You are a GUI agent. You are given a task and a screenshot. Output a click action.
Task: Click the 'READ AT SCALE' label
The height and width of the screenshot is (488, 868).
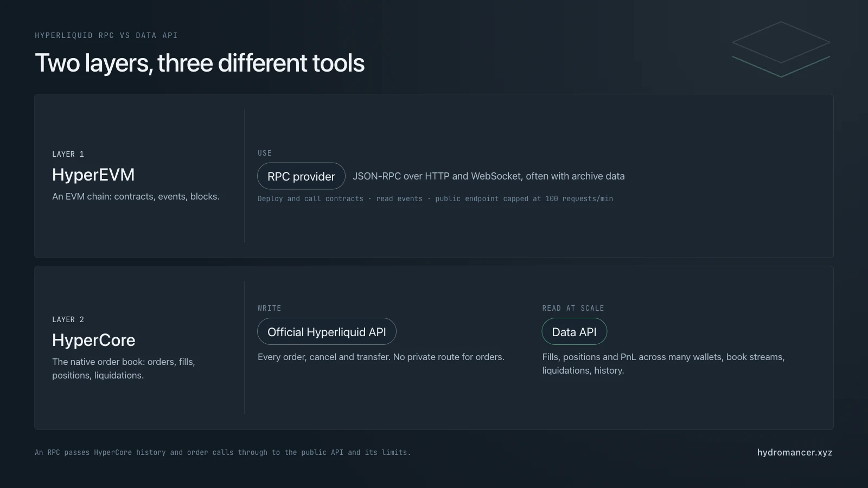[573, 308]
